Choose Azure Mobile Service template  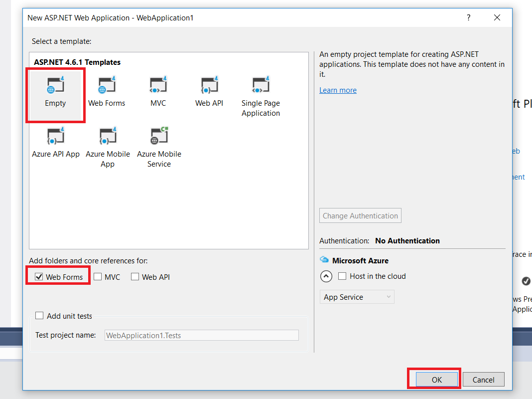[159, 147]
